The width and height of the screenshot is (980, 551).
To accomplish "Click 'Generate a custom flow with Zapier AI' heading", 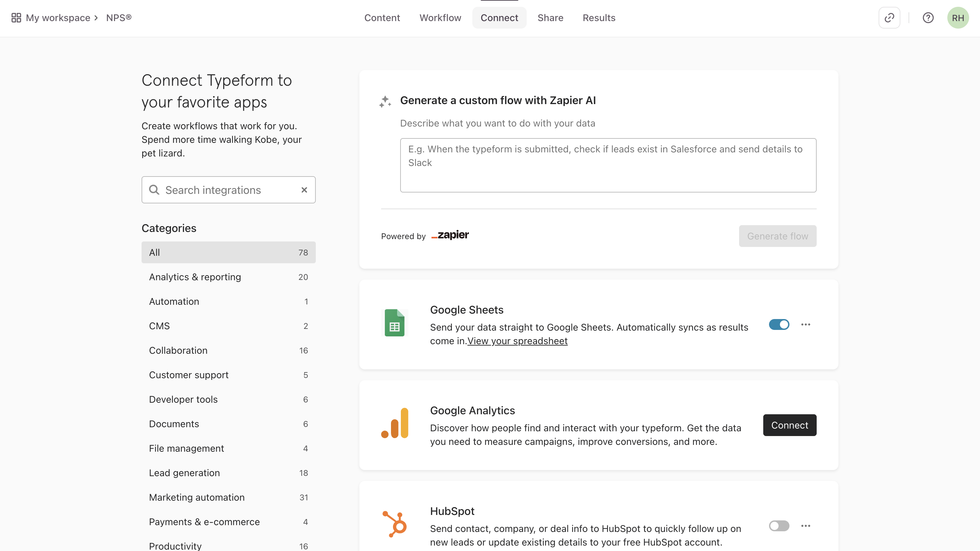I will click(x=497, y=100).
